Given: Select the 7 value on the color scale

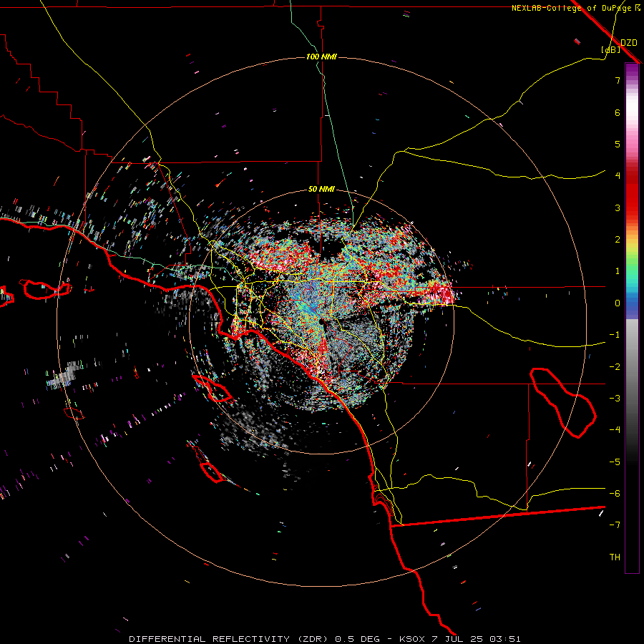Looking at the screenshot, I should coord(618,80).
